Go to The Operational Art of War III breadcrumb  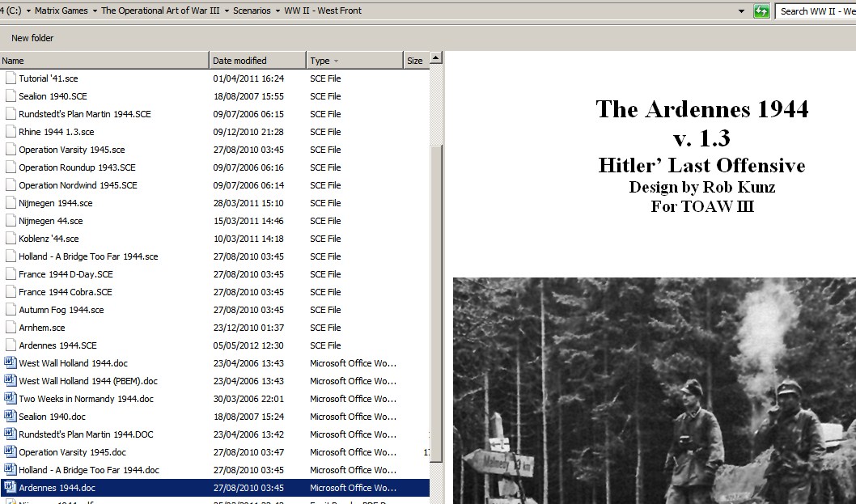point(160,11)
